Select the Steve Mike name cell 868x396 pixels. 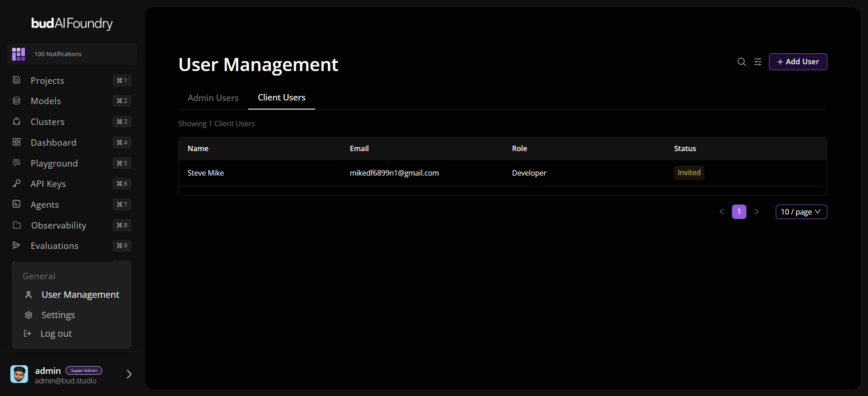pyautogui.click(x=206, y=173)
